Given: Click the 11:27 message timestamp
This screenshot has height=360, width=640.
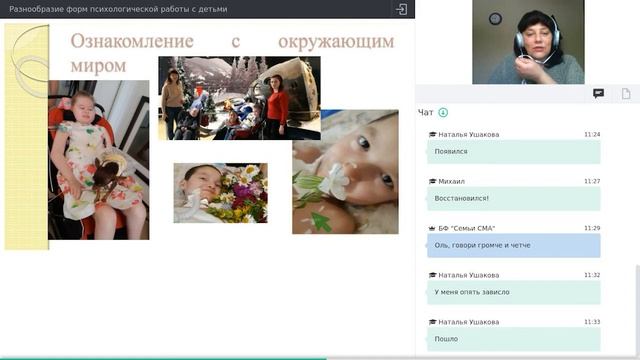Looking at the screenshot, I should [x=592, y=181].
